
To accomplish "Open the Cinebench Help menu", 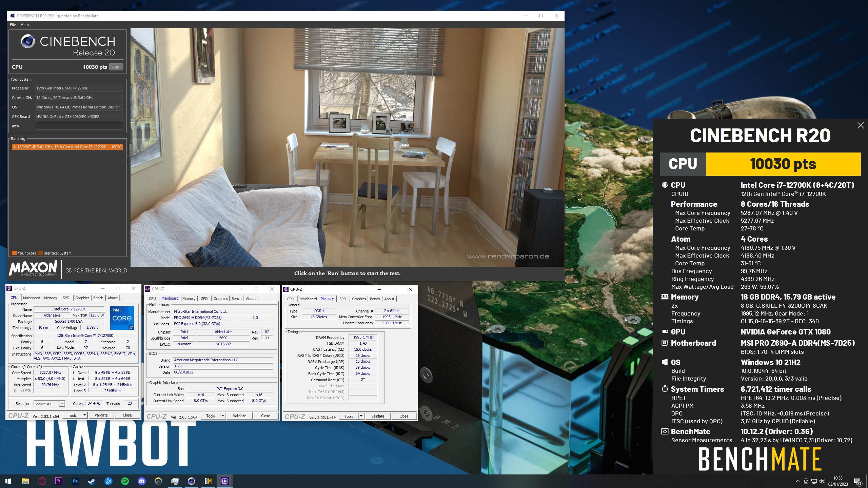I will (24, 25).
